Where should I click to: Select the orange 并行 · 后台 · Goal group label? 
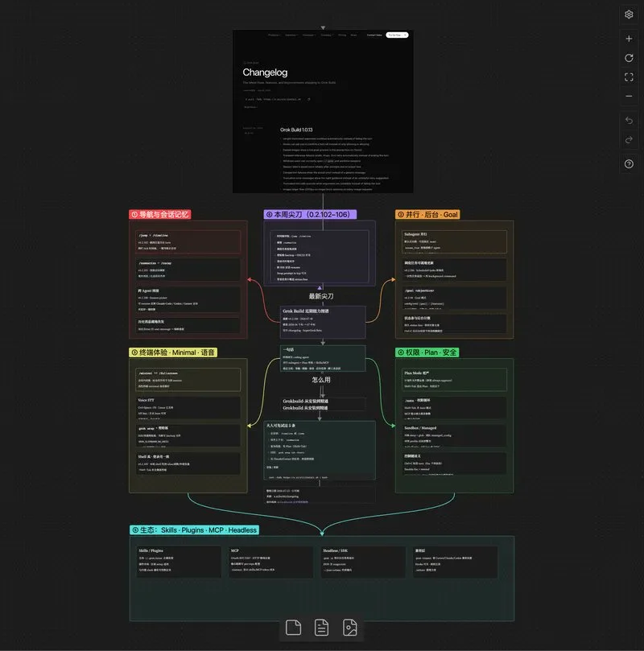tap(427, 214)
